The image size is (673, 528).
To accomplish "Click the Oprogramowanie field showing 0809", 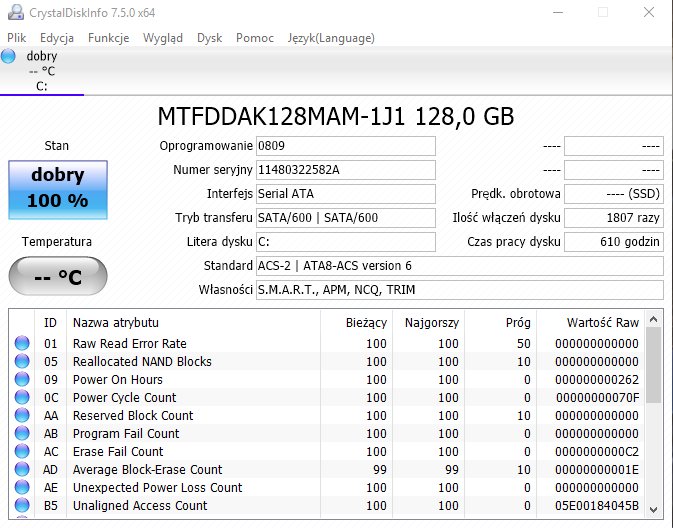I will 346,146.
